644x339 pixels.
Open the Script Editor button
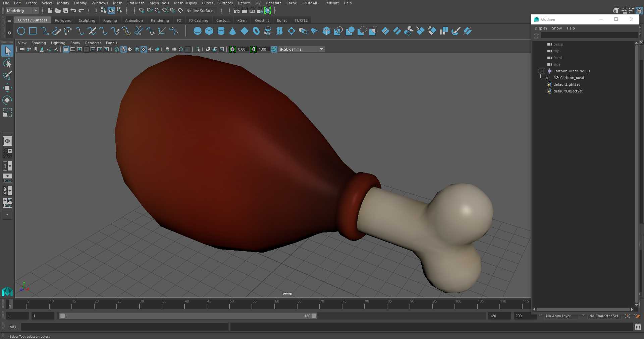(638, 327)
